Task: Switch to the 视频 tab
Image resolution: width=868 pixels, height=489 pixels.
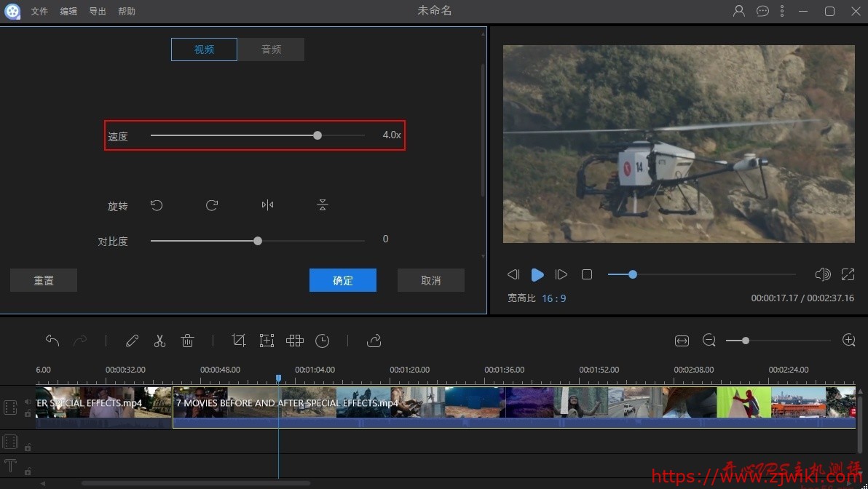Action: pyautogui.click(x=204, y=49)
